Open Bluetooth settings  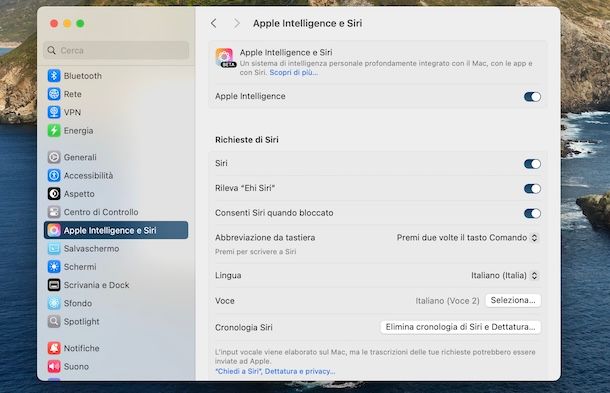pos(116,75)
